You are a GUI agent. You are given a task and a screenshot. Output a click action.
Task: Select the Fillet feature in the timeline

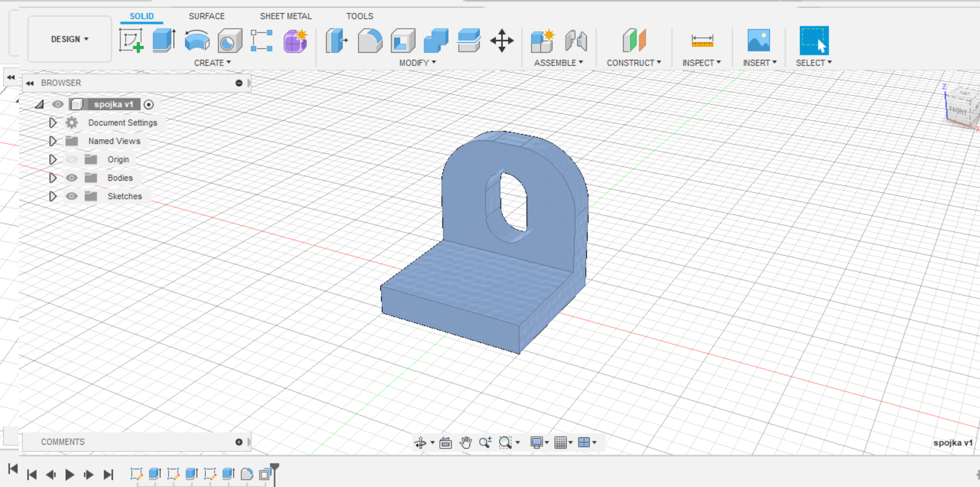pos(247,474)
